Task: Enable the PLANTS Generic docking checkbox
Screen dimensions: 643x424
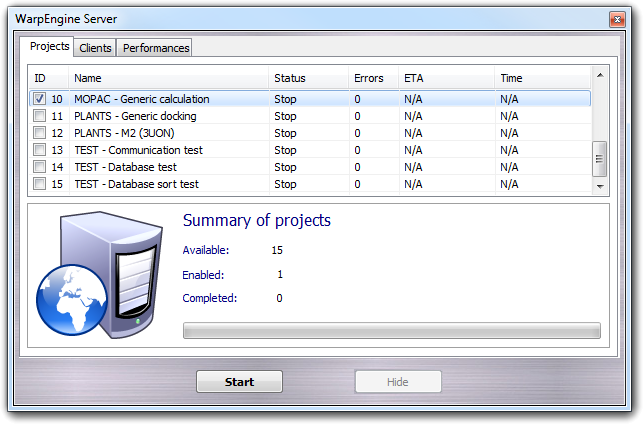Action: (x=39, y=116)
